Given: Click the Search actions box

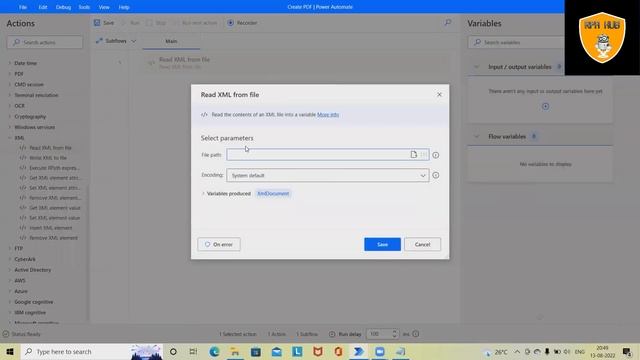Looking at the screenshot, I should [x=45, y=42].
